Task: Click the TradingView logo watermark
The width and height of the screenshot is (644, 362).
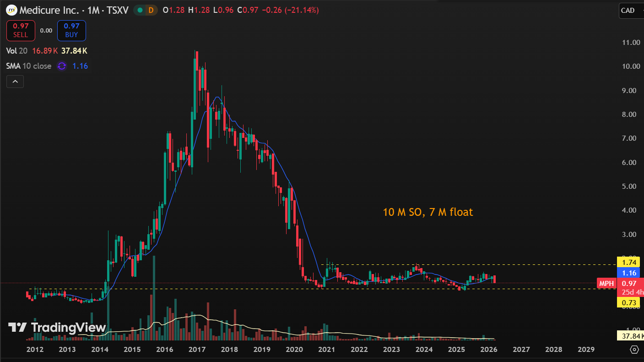Action: click(x=57, y=327)
